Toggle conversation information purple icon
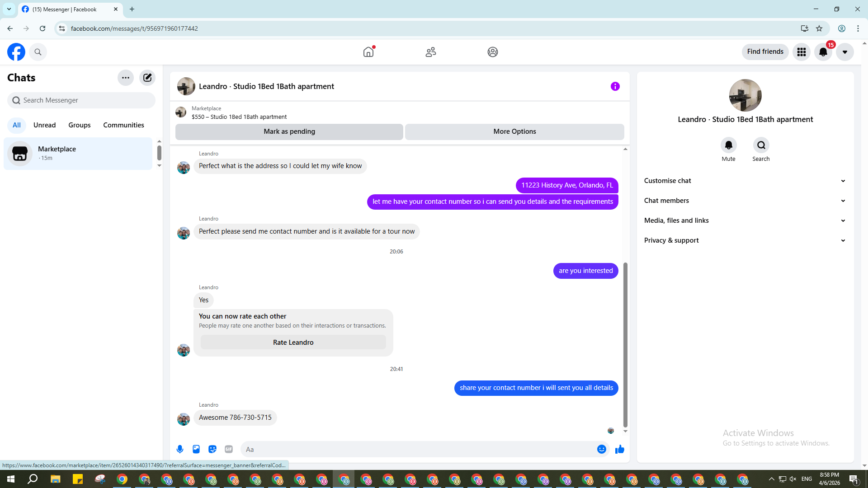868x488 pixels. [x=615, y=86]
